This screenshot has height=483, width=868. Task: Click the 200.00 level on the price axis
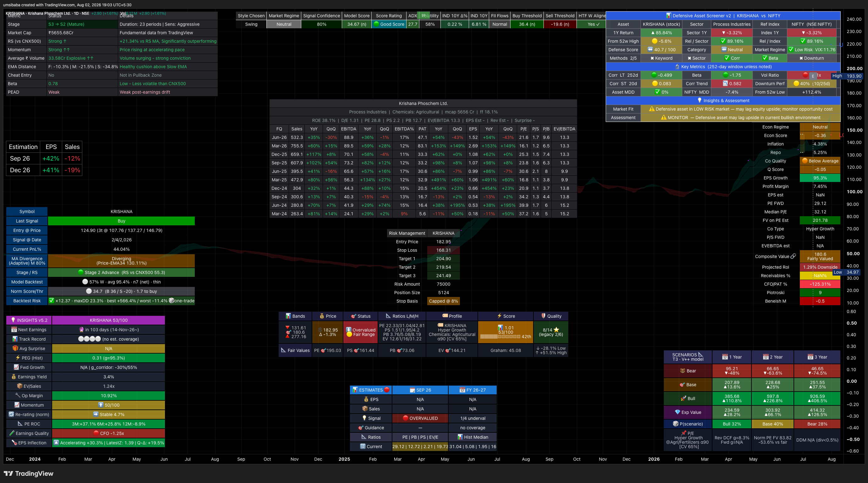coord(854,69)
